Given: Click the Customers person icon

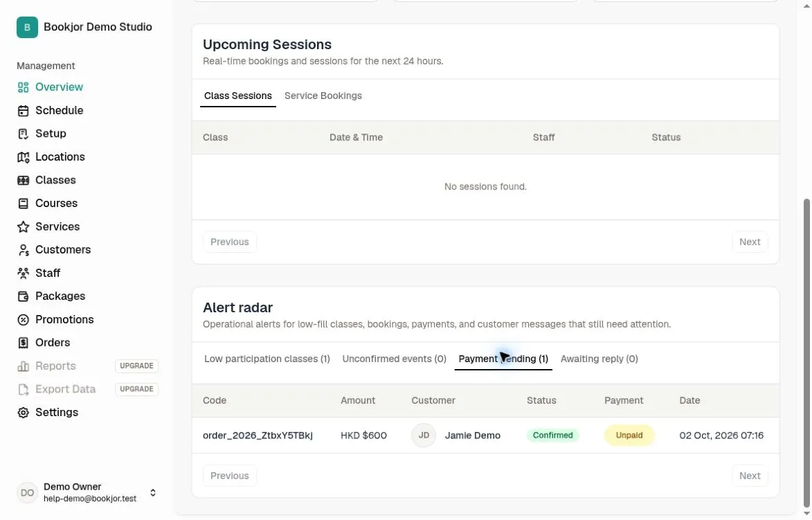Looking at the screenshot, I should click(23, 250).
